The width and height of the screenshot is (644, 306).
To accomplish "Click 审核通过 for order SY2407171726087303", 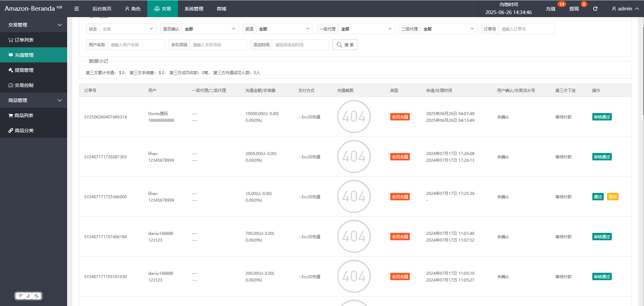I will pyautogui.click(x=602, y=157).
